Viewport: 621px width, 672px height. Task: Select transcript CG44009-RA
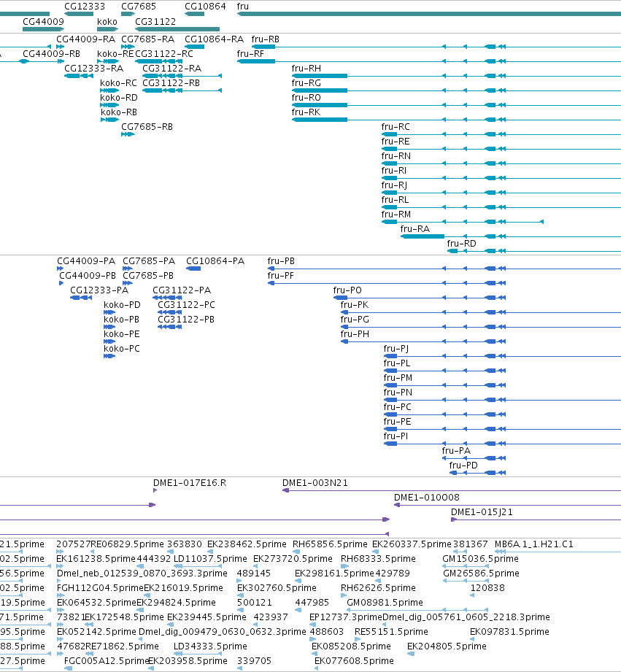[85, 39]
